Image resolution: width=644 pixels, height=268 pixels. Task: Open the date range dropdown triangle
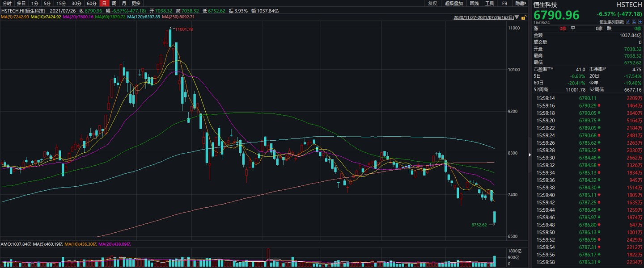pos(517,18)
